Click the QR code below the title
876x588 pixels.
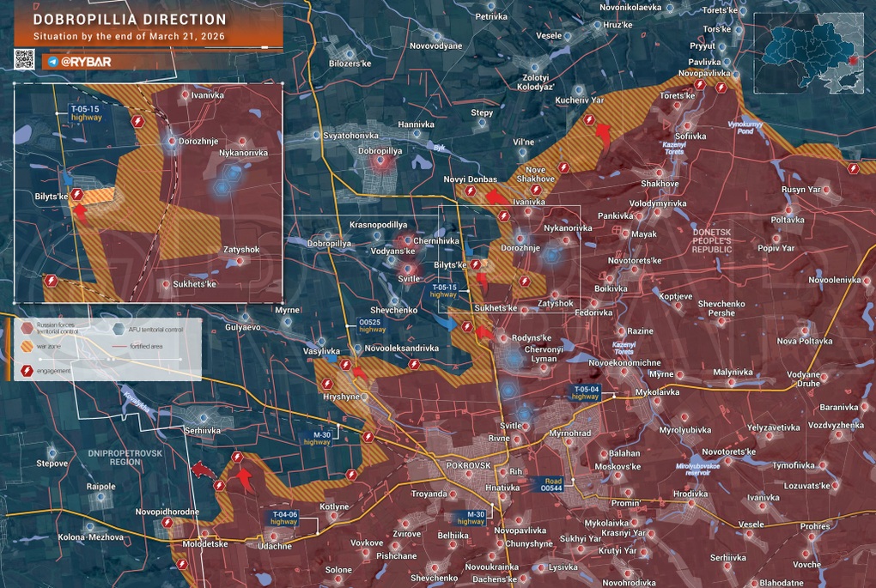(25, 59)
